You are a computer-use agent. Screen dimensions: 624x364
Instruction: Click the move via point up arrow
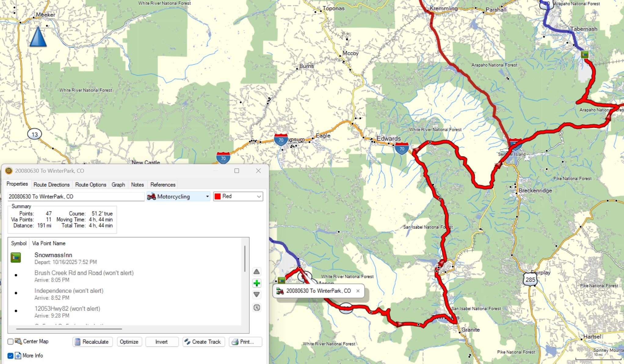click(257, 272)
